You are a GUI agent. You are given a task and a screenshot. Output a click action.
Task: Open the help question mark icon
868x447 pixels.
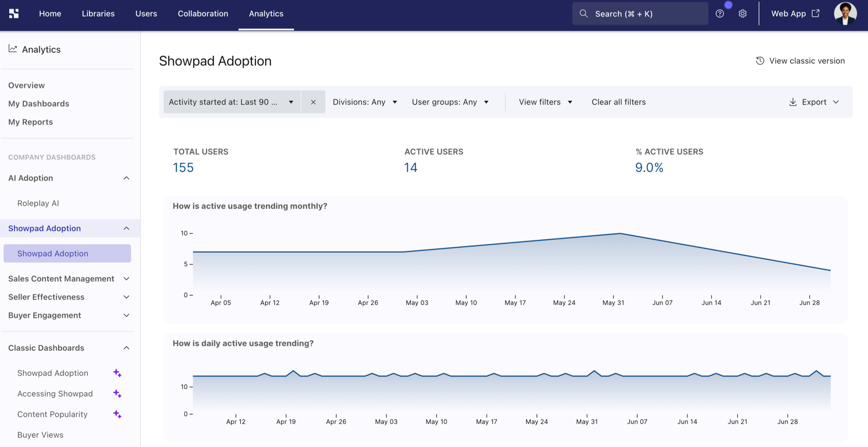(720, 14)
